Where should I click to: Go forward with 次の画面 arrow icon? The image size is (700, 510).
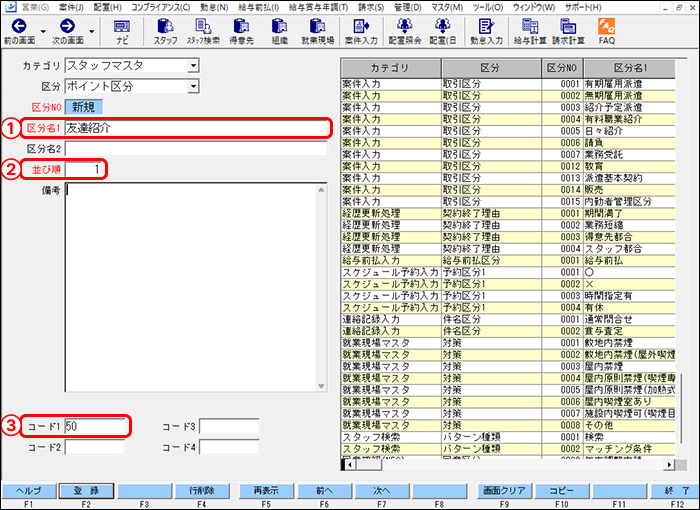pos(67,26)
